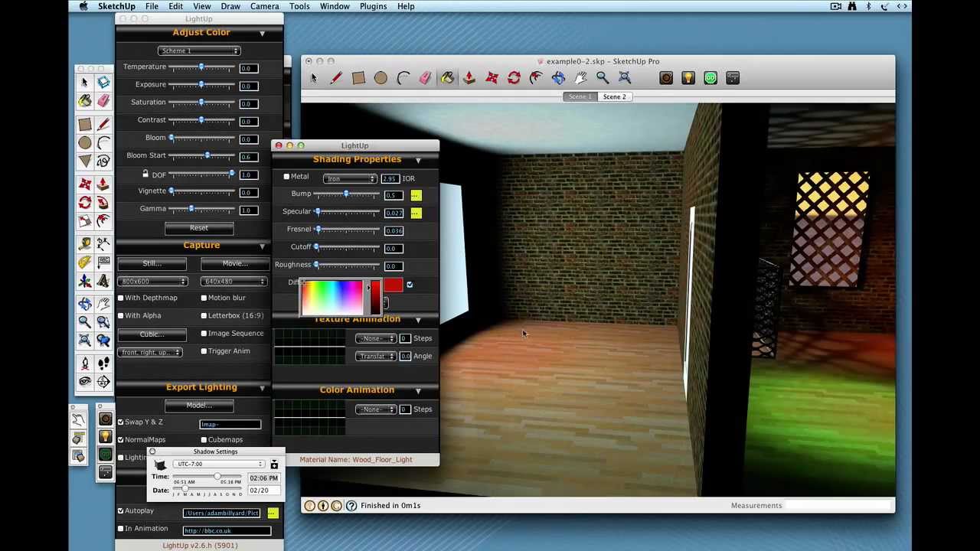Select the Scale tool in left palette

pos(85,220)
